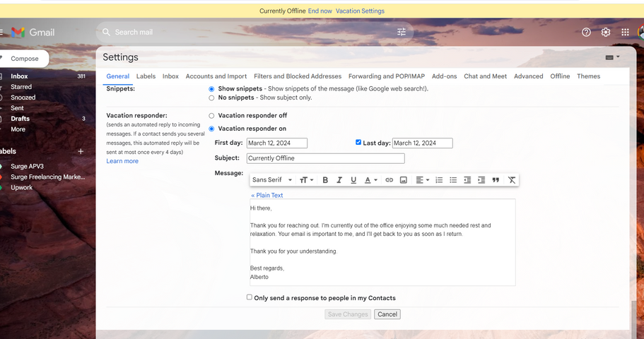Uncheck the Last day checkbox
The width and height of the screenshot is (644, 339).
tap(358, 142)
